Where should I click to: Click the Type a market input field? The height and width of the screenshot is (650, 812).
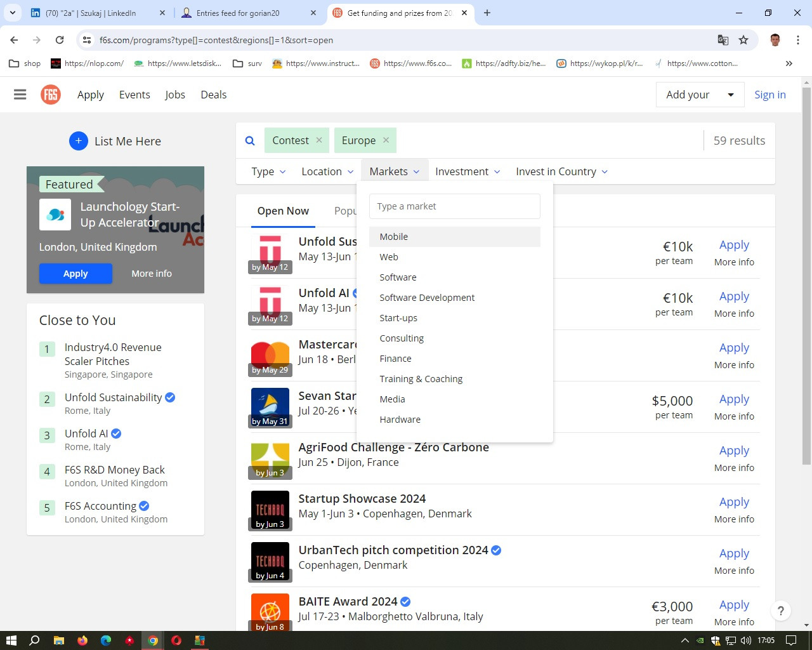tap(454, 206)
